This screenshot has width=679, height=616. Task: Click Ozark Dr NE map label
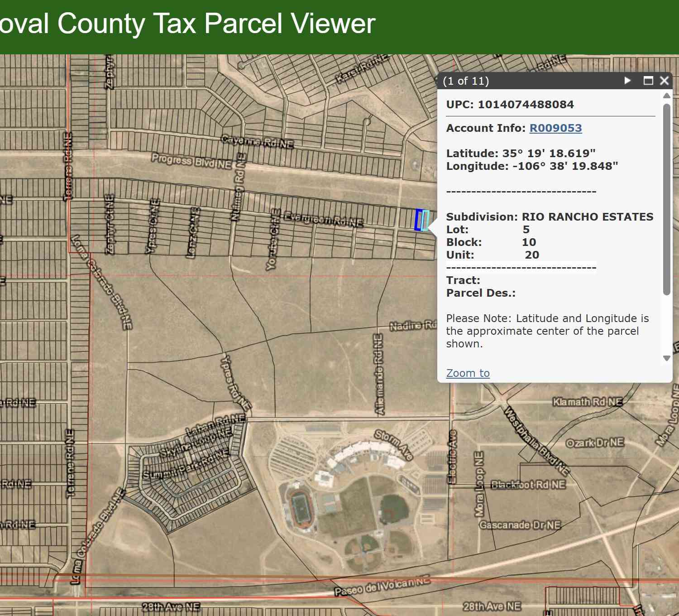point(595,443)
